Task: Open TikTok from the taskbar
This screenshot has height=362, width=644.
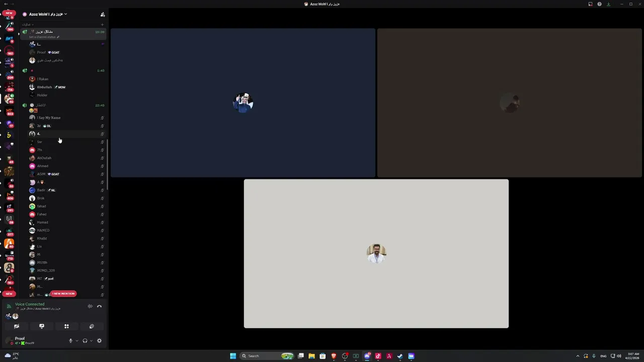Action: point(378,356)
